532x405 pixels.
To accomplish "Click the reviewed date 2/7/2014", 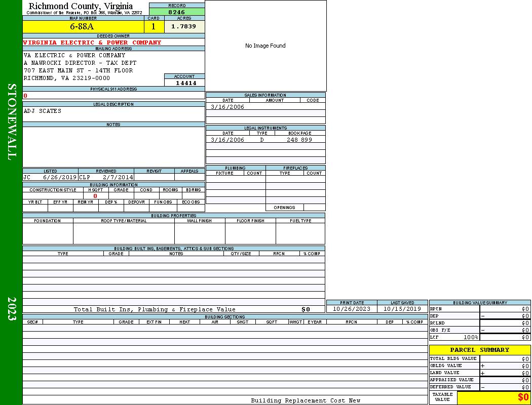I will (118, 178).
